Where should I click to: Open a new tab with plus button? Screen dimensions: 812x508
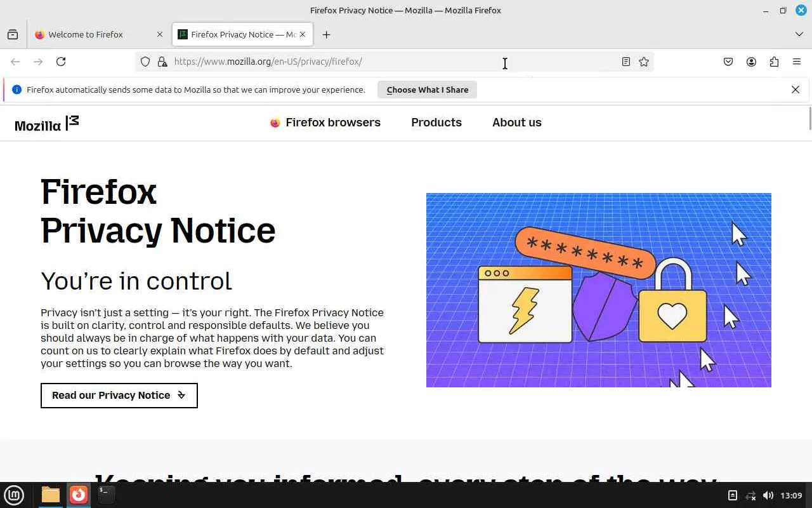(326, 34)
